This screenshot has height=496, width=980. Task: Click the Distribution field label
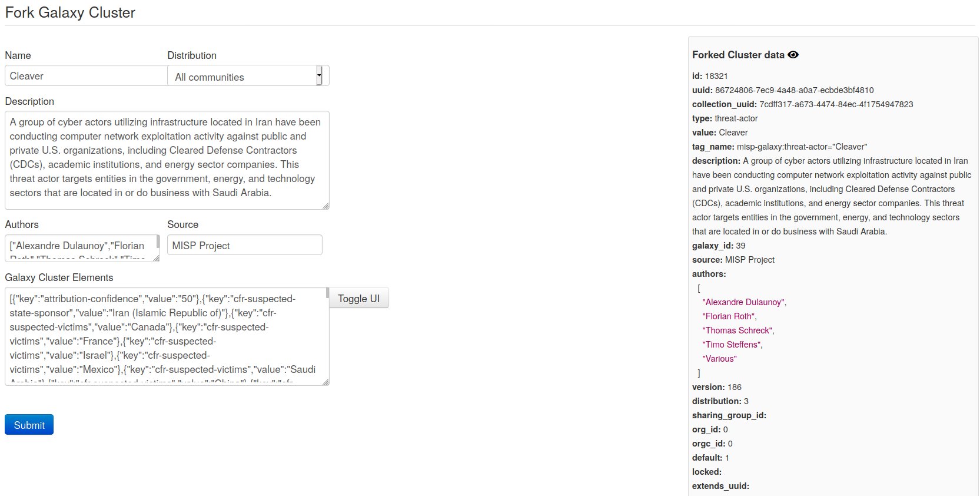coord(192,55)
